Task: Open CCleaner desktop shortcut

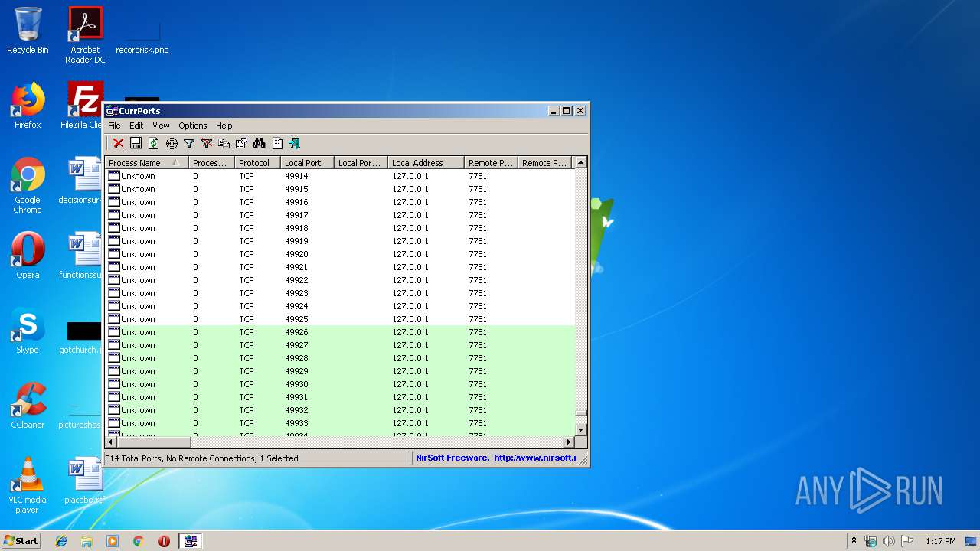Action: tap(28, 406)
